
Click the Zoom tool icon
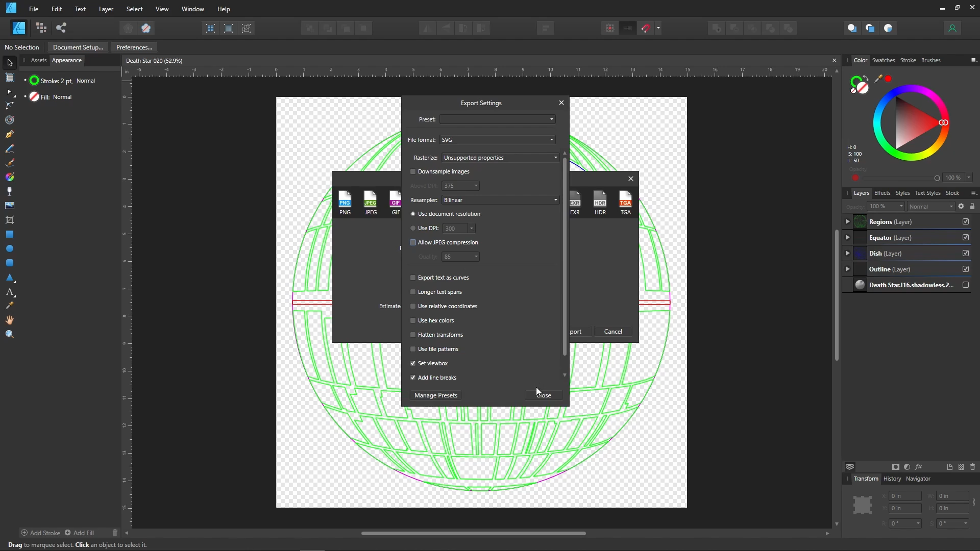click(x=9, y=334)
